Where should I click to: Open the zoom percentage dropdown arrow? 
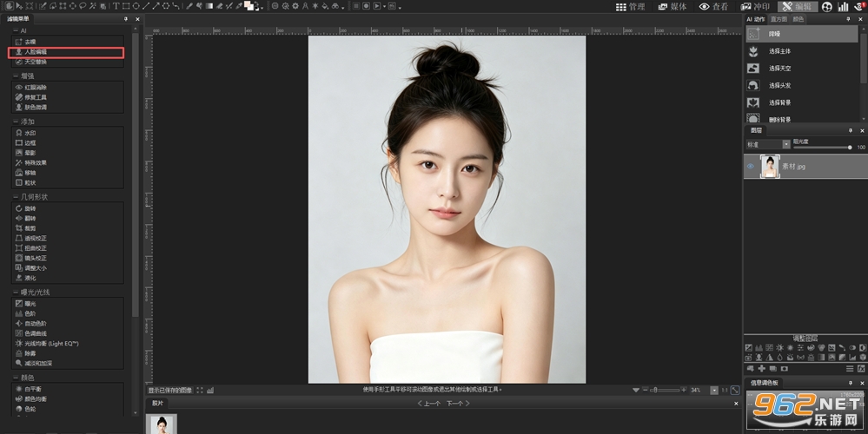coord(714,391)
